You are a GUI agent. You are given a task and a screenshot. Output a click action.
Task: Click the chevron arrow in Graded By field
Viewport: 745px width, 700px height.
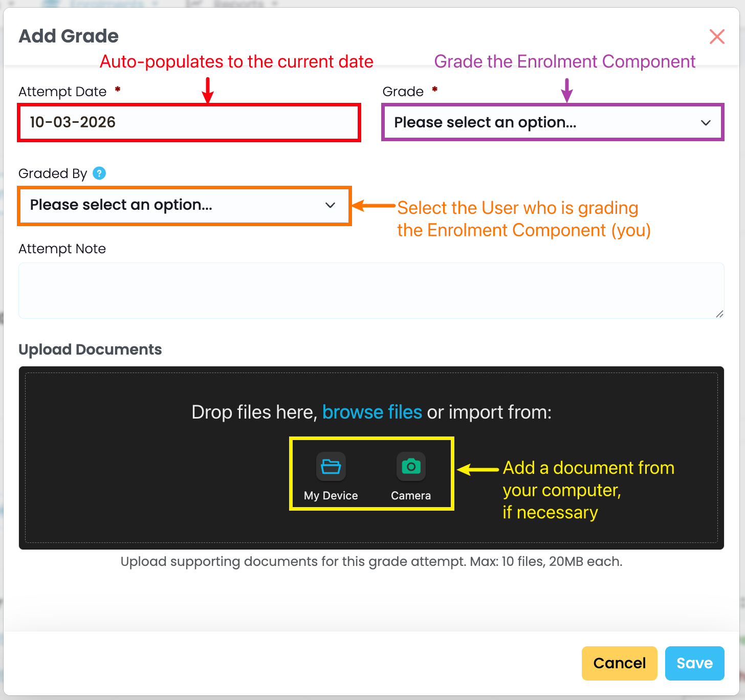[x=330, y=205]
